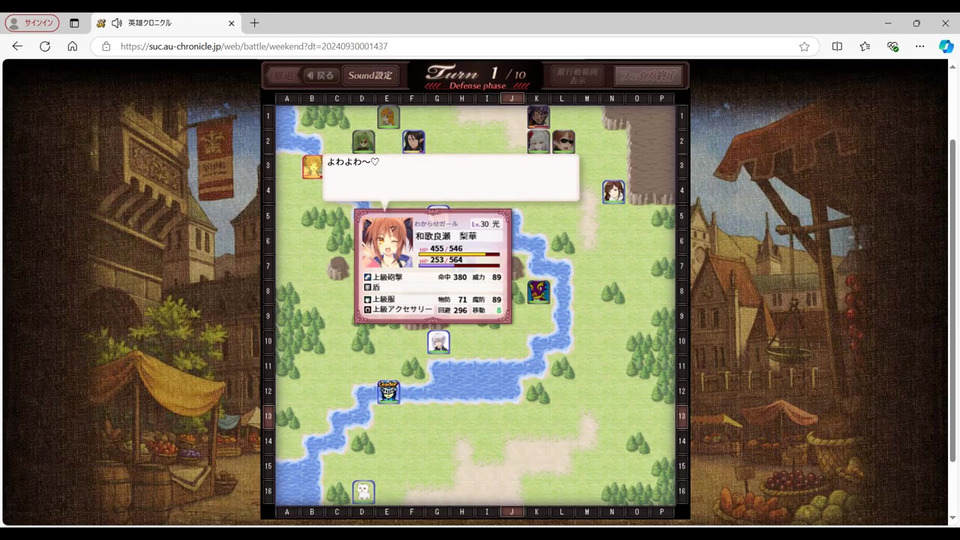Select the Leader masked unit on row 12
The image size is (960, 540).
tap(388, 392)
